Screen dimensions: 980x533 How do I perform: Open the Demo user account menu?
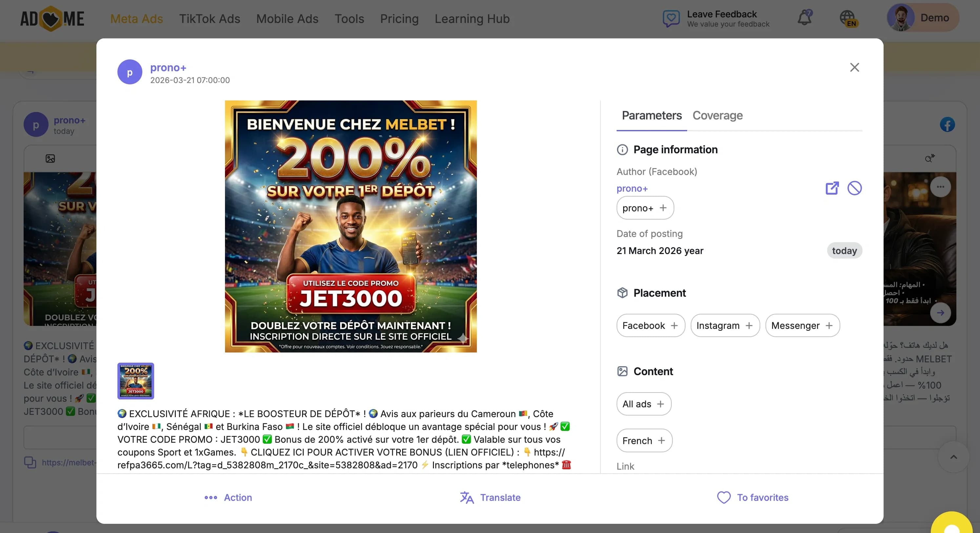[923, 18]
